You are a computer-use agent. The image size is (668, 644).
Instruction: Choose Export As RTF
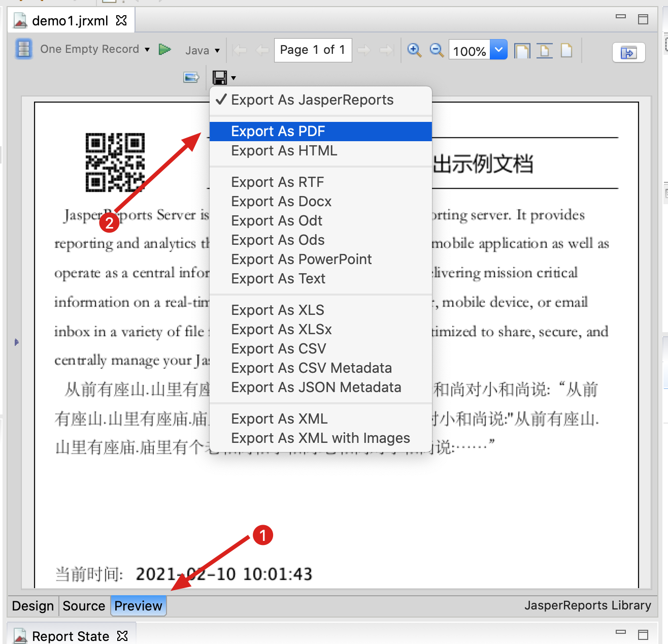tap(321, 182)
